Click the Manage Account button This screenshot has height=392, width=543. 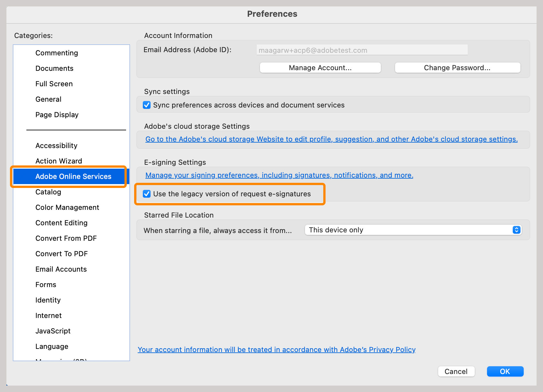(320, 68)
